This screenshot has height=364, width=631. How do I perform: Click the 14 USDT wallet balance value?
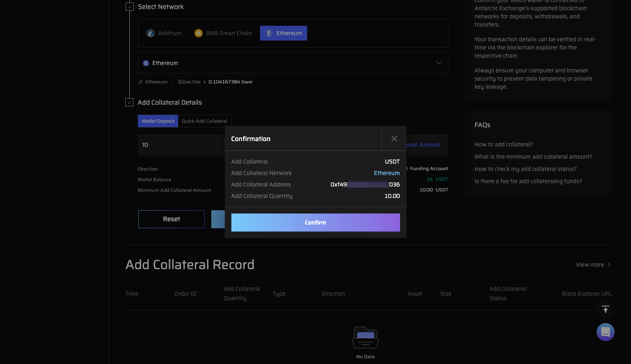(437, 179)
